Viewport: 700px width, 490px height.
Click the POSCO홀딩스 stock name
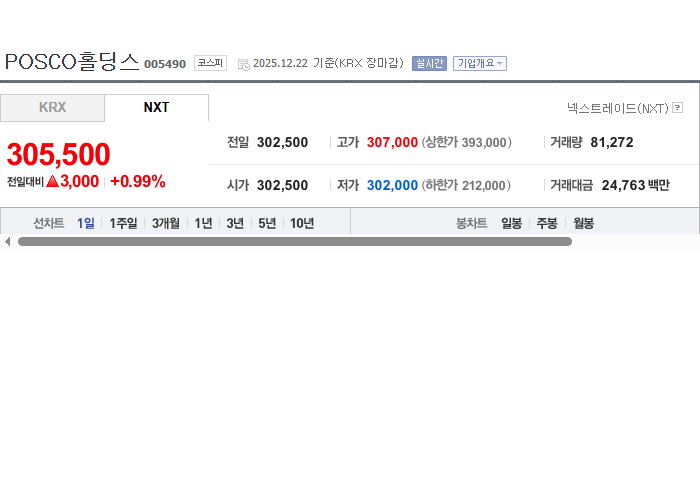pos(72,62)
